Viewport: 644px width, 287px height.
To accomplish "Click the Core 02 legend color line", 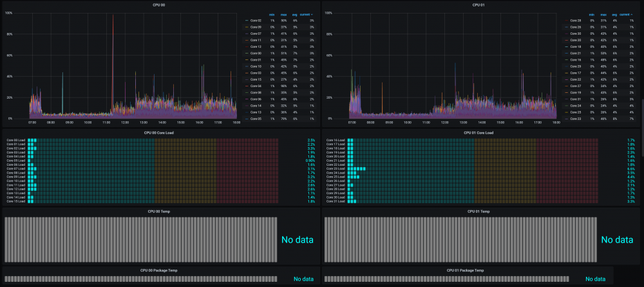I will point(247,20).
